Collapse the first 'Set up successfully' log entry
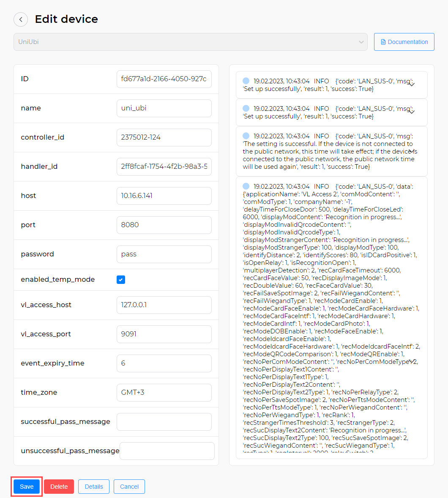Image resolution: width=448 pixels, height=498 pixels. [x=412, y=85]
